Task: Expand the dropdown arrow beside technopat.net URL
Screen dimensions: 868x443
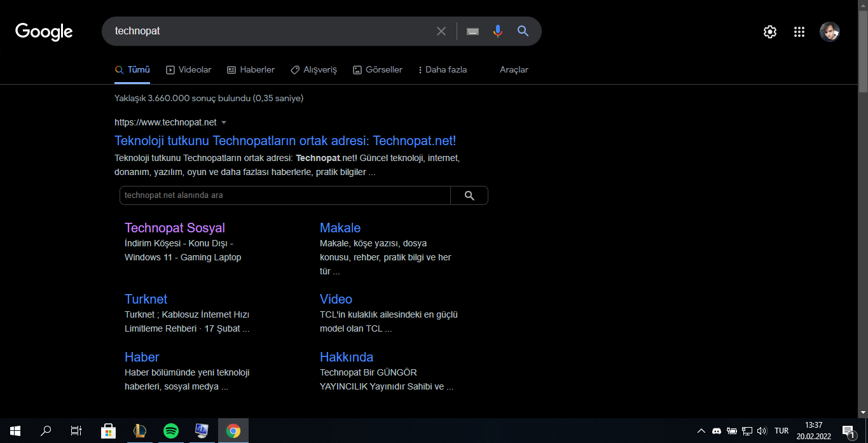Action: (224, 122)
